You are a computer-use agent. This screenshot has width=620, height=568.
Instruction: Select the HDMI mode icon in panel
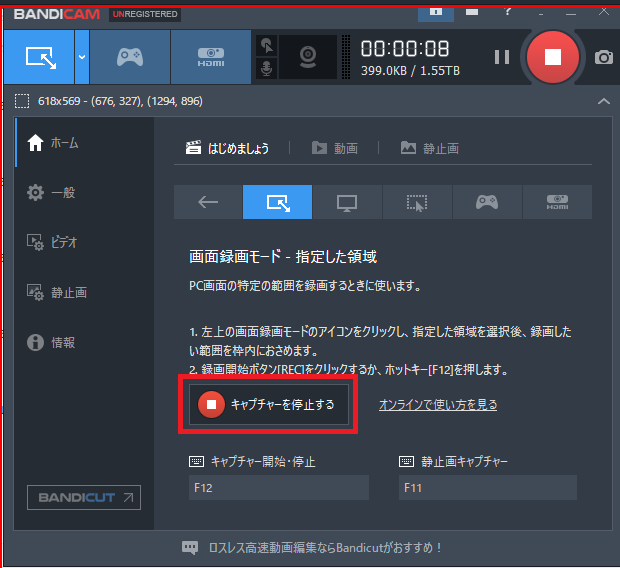click(558, 202)
